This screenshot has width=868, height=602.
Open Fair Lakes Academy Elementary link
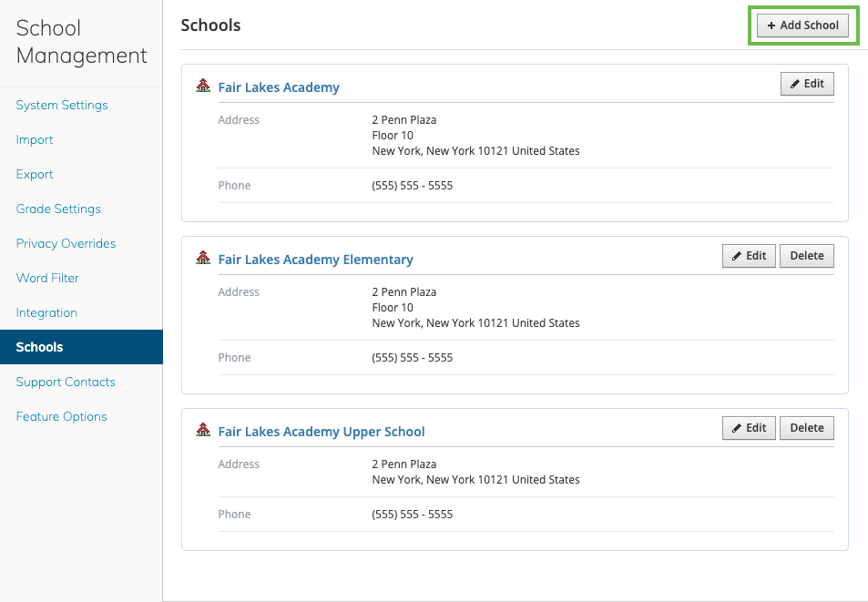(315, 260)
